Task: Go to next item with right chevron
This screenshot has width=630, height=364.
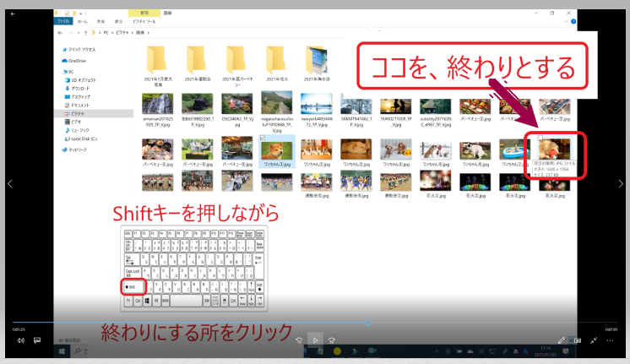Action: click(x=621, y=183)
